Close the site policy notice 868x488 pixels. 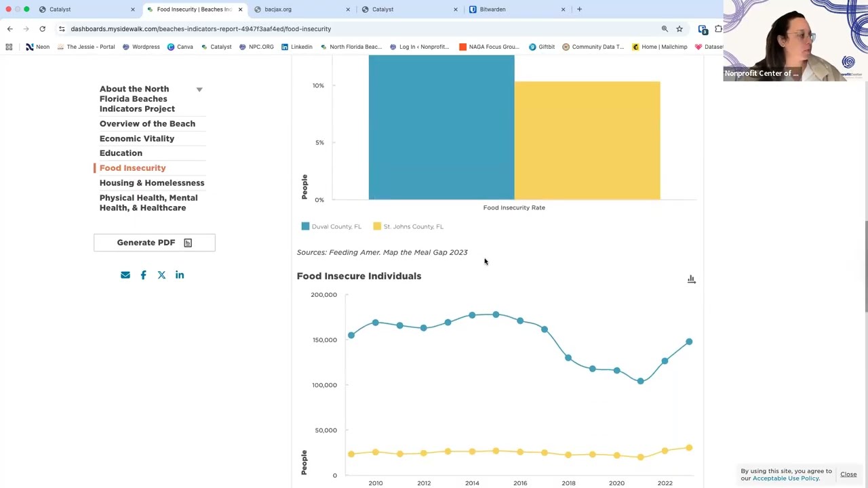[x=848, y=474]
